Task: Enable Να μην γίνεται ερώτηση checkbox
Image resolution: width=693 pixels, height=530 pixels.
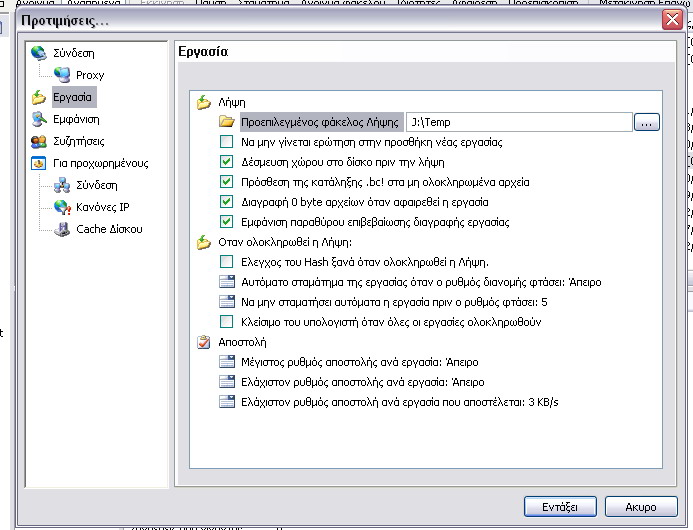Action: click(x=226, y=141)
